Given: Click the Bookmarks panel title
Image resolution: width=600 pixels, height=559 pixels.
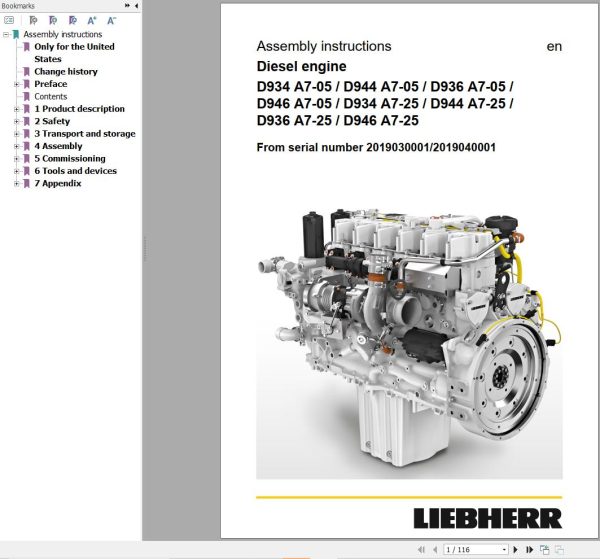Looking at the screenshot, I should coord(18,6).
